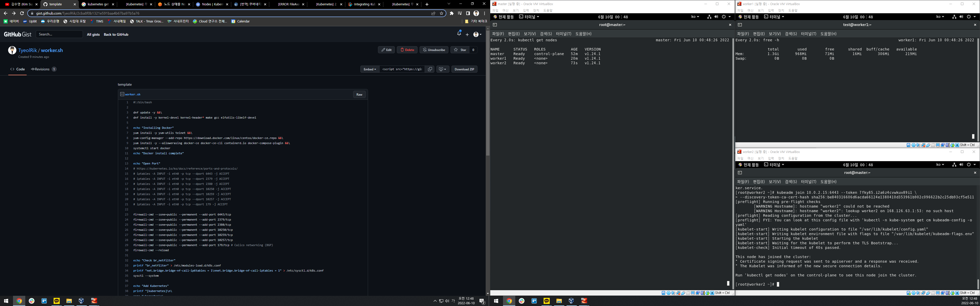Screen dimensions: 980x306
Task: Click the Download ZIP button
Action: [x=464, y=69]
